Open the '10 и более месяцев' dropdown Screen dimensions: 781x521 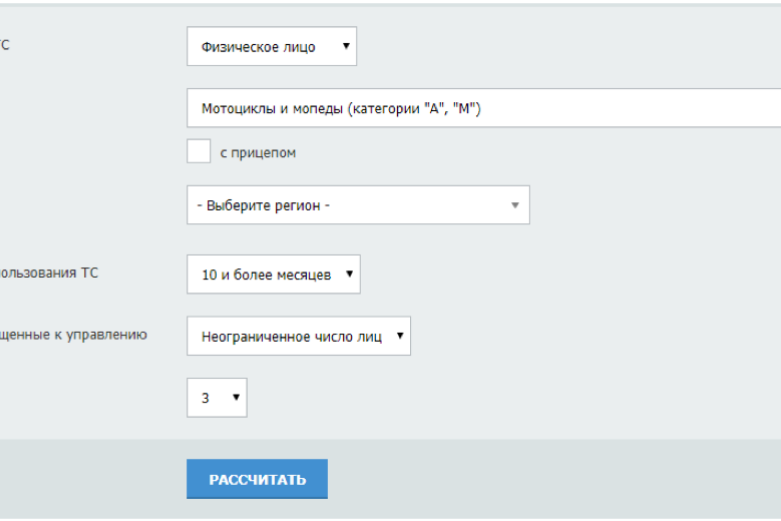click(272, 274)
